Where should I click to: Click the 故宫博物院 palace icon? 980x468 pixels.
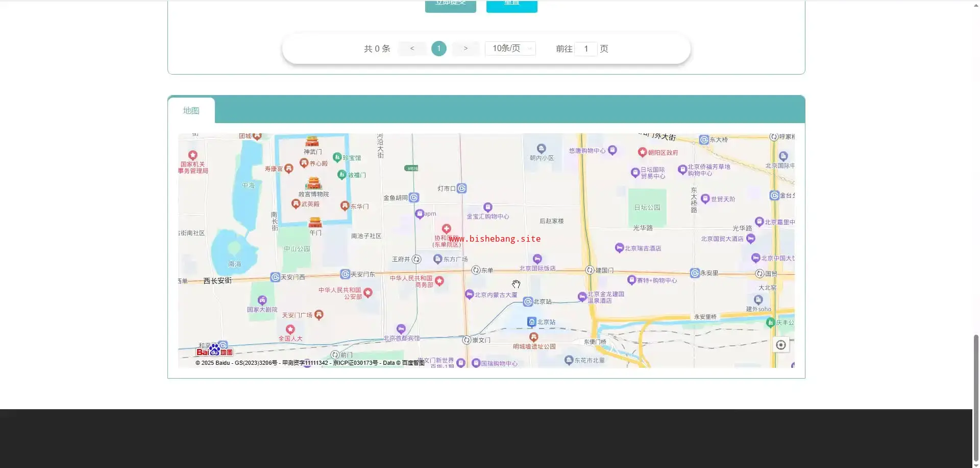[x=313, y=183]
